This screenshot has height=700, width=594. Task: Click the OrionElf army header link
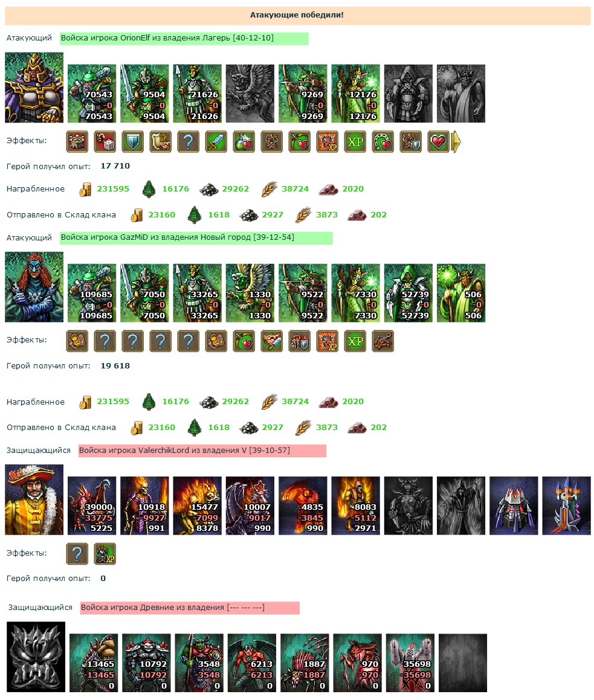[x=184, y=39]
